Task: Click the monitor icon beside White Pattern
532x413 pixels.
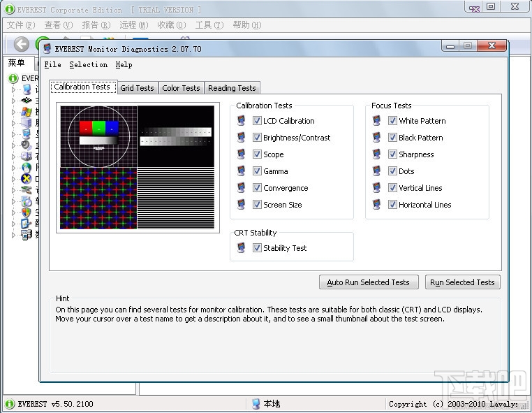Action: (377, 121)
